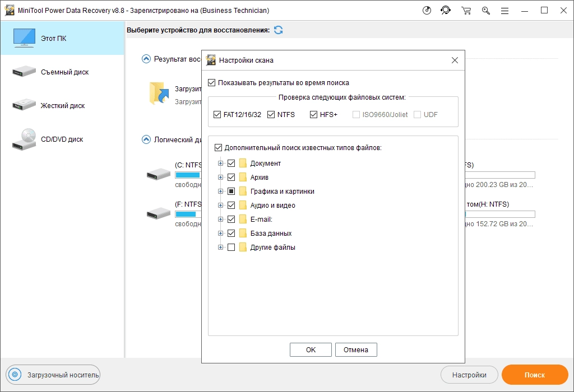This screenshot has width=574, height=392.
Task: Switch to CD/DVD диск tab
Action: (62, 139)
